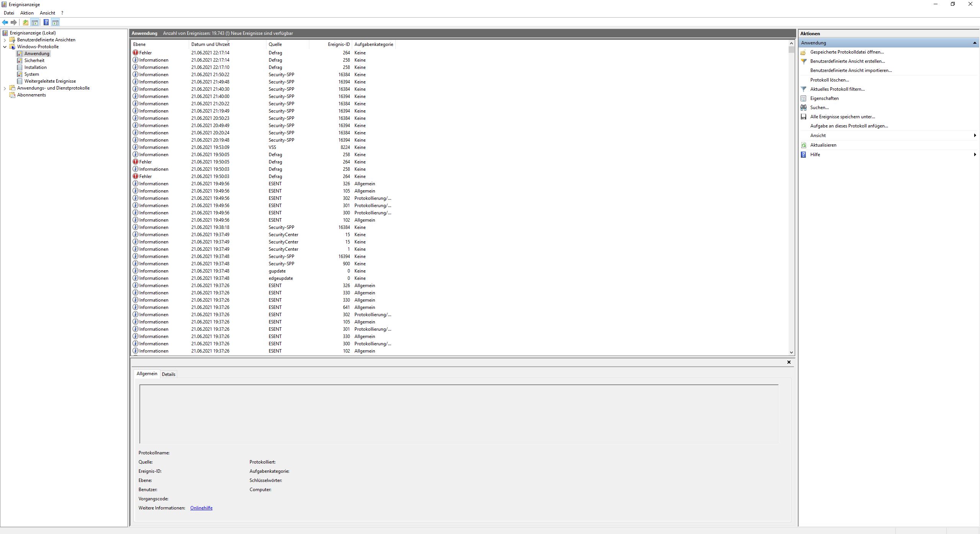Click the binoculars icon next to Suchen
The image size is (980, 534).
point(804,108)
